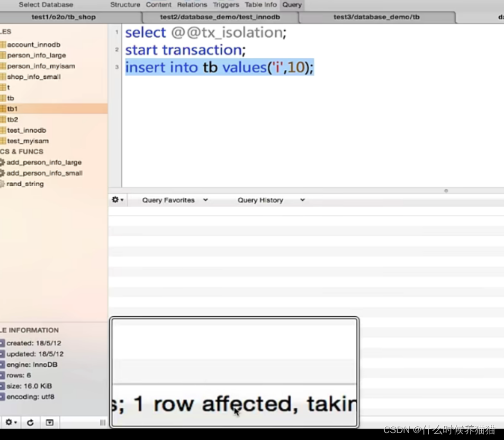The width and height of the screenshot is (504, 440).
Task: Click the insert into tb statement
Action: [219, 67]
